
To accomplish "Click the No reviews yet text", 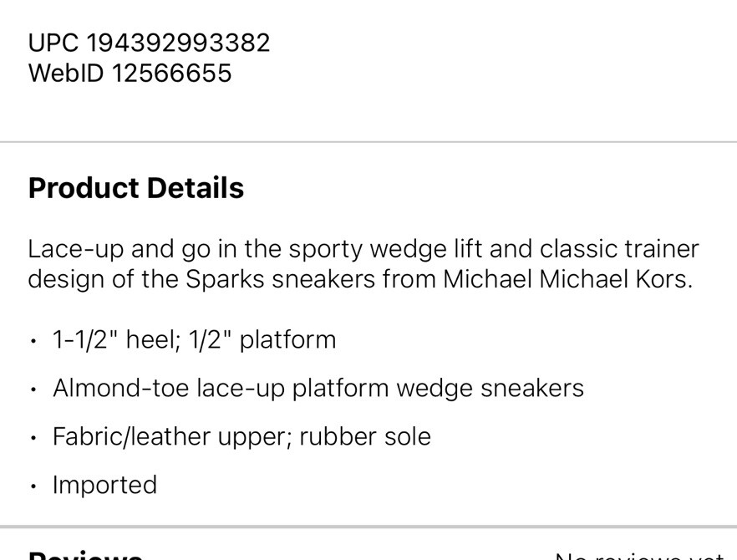I will 639,556.
